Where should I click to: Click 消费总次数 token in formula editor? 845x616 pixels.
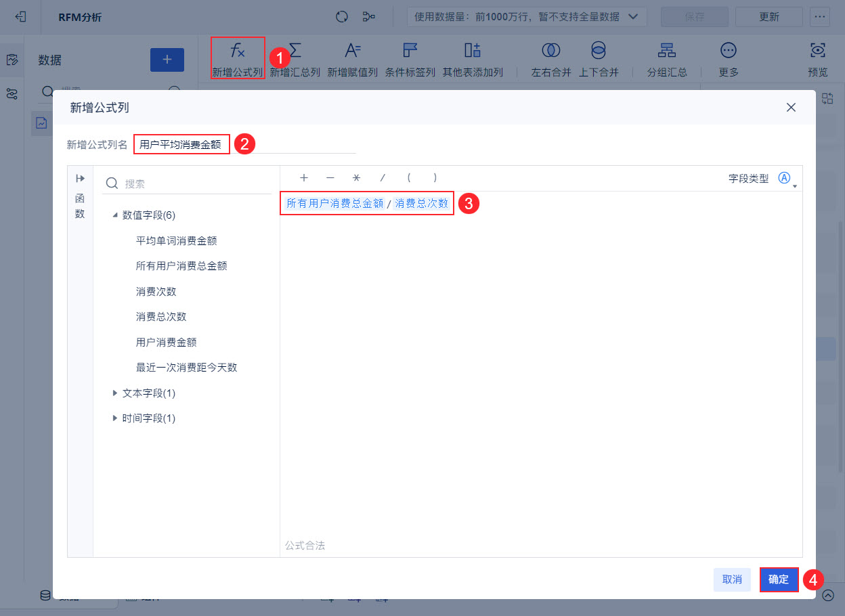click(x=421, y=203)
